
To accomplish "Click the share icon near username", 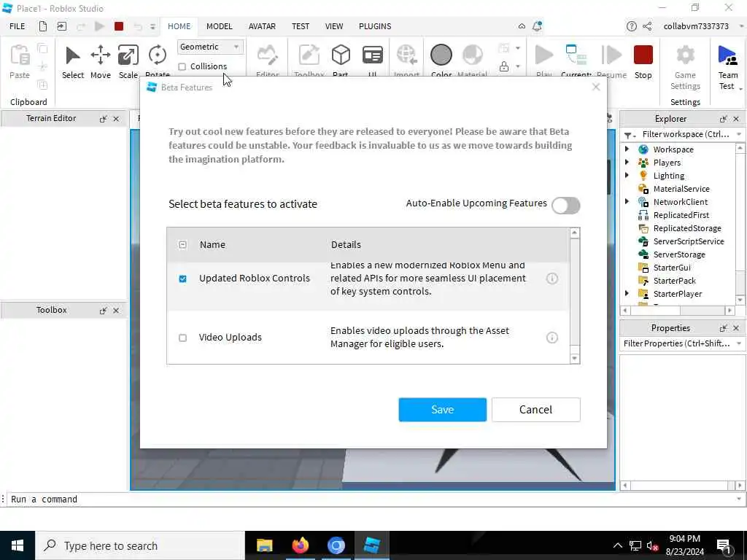I will click(x=647, y=26).
